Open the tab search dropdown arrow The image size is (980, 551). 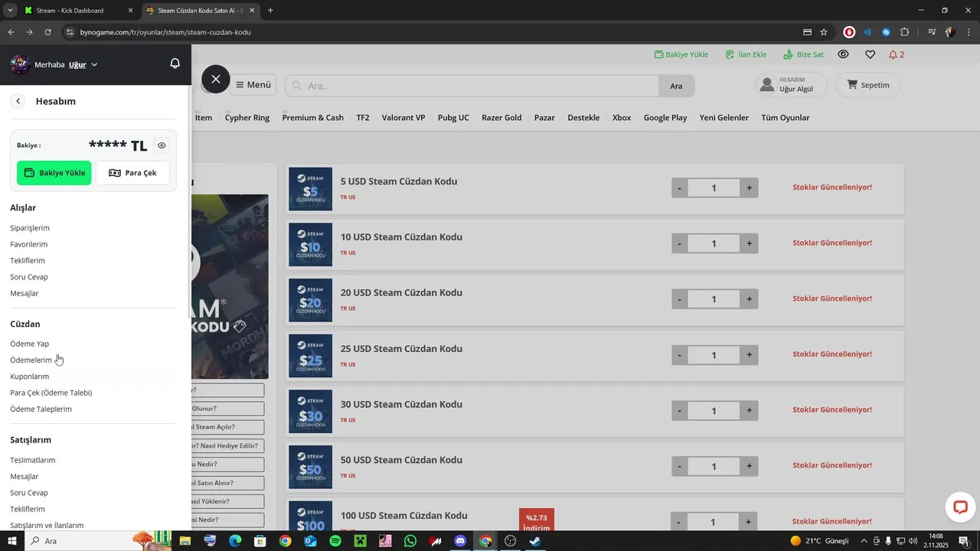(10, 11)
